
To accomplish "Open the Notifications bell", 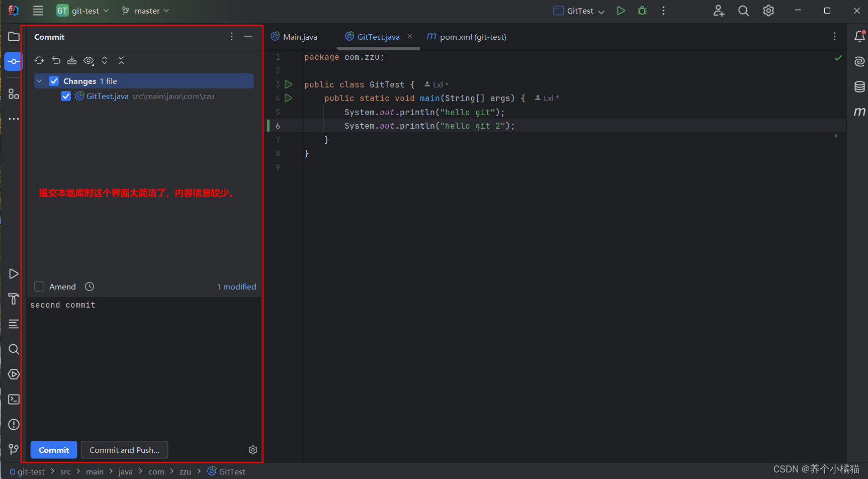I will click(860, 36).
